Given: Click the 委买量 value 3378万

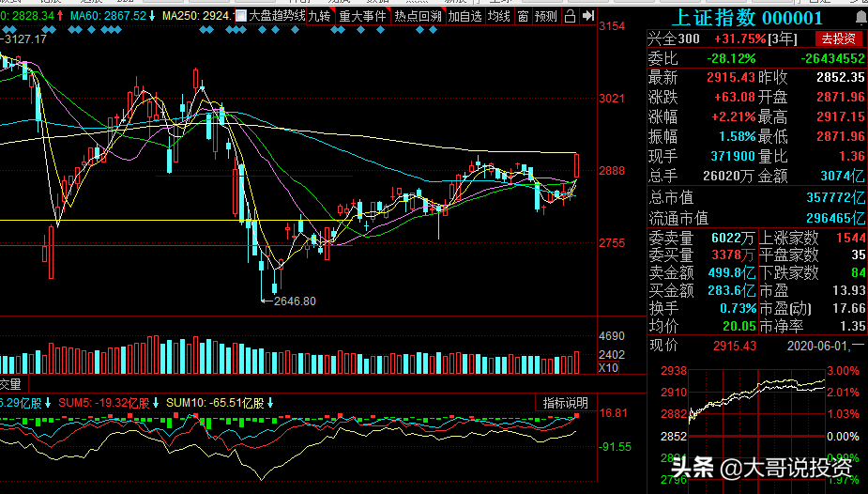Looking at the screenshot, I should coord(732,255).
